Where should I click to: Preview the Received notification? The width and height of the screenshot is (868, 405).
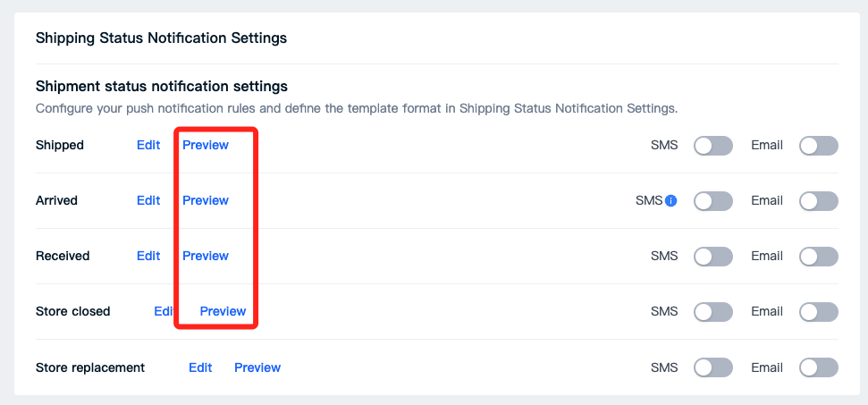tap(206, 256)
